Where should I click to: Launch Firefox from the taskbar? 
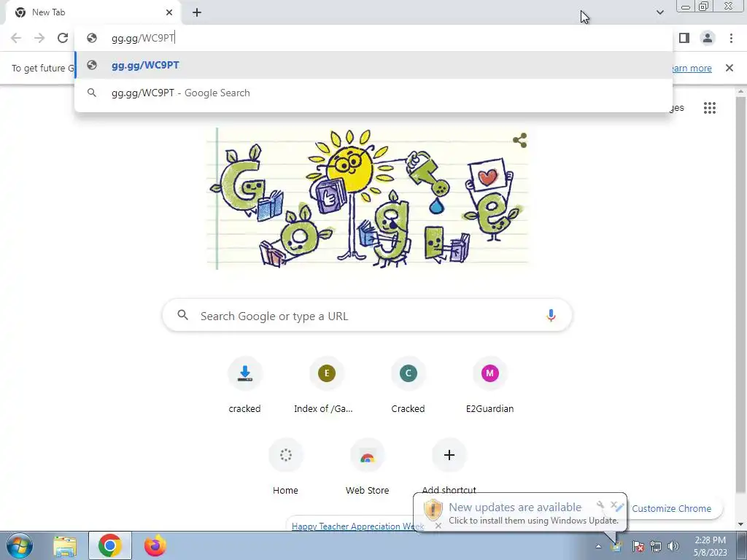pos(155,546)
